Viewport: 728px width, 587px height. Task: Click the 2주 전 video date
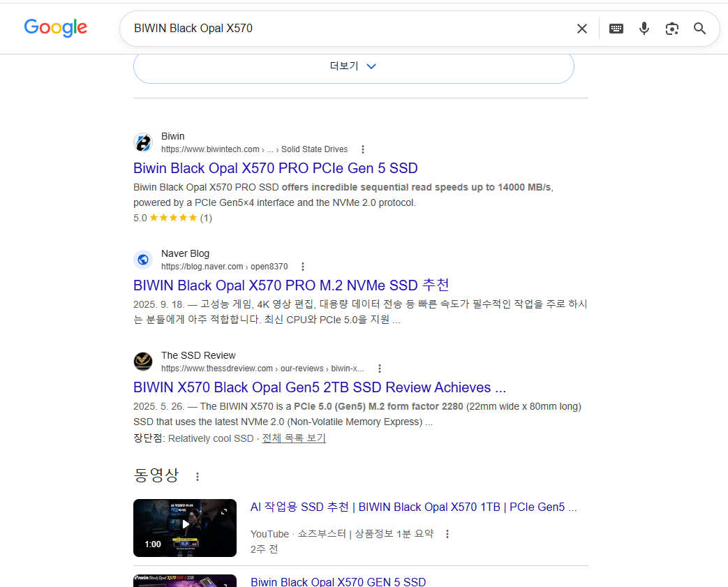(264, 549)
